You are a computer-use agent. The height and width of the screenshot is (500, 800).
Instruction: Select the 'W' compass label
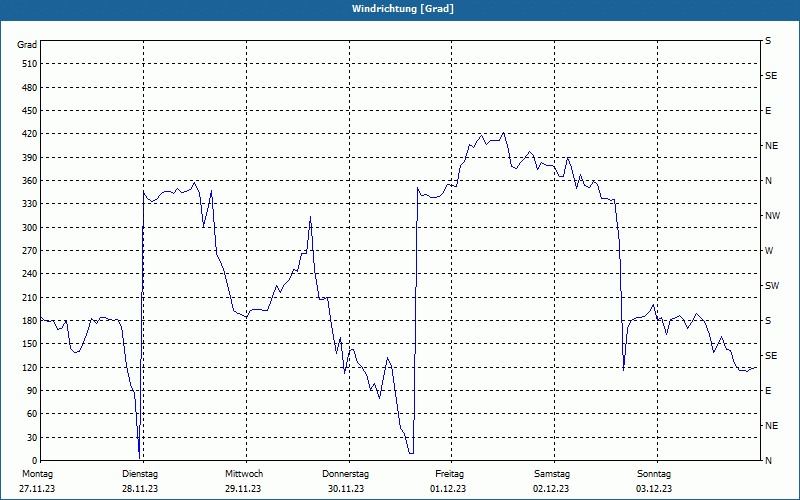[x=769, y=251]
